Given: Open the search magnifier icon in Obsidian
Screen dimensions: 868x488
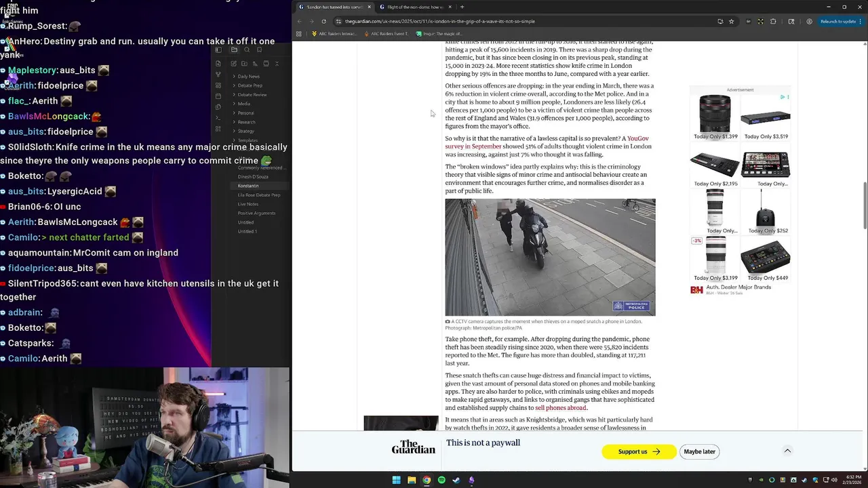Looking at the screenshot, I should (247, 49).
